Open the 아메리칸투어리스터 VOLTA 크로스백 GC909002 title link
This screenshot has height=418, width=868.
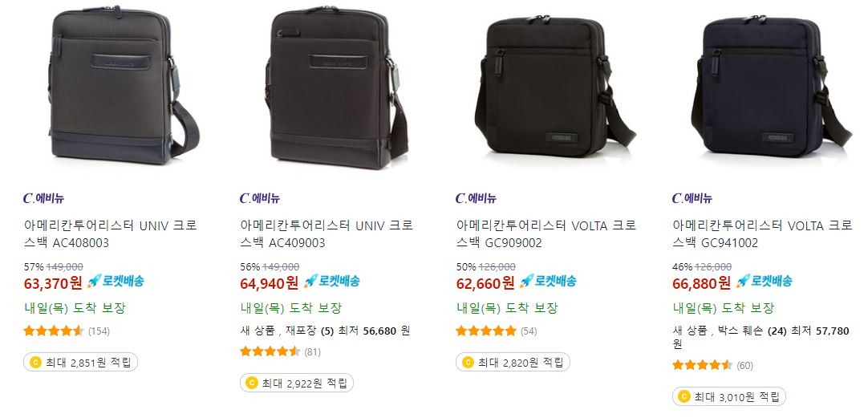pyautogui.click(x=546, y=234)
